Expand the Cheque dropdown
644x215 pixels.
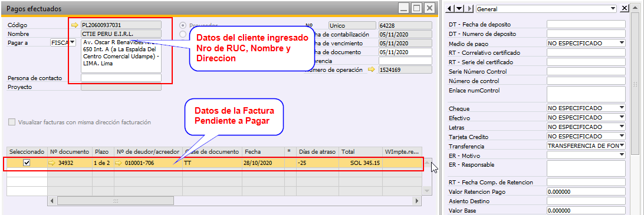tap(622, 108)
